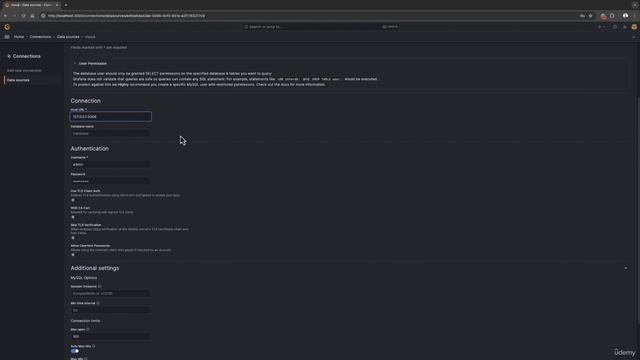Click the Grafana help question-mark icon

[615, 27]
